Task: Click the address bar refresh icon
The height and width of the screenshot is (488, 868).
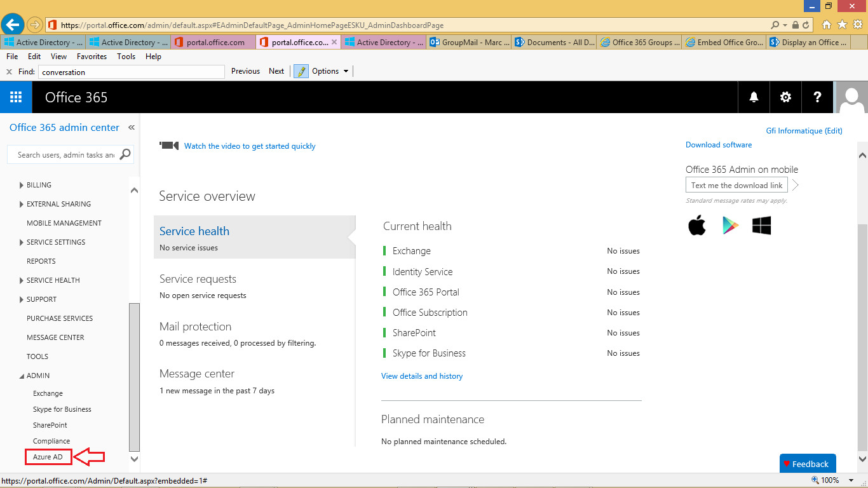Action: pos(806,25)
